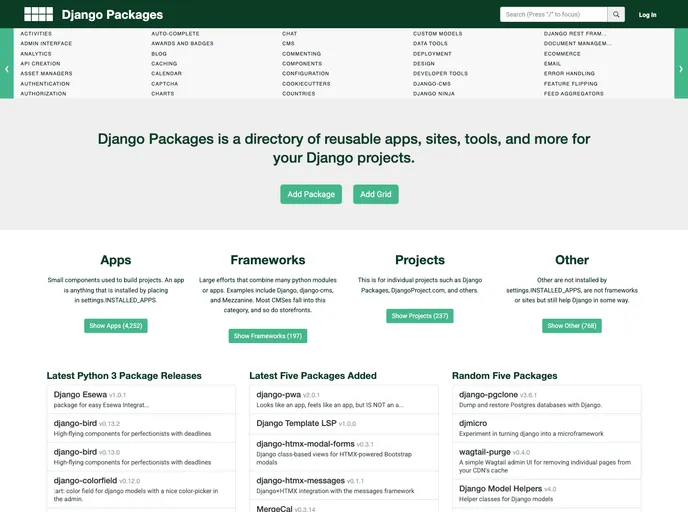The height and width of the screenshot is (512, 688).
Task: Open the AUTO-COMPLETE category
Action: 176,33
